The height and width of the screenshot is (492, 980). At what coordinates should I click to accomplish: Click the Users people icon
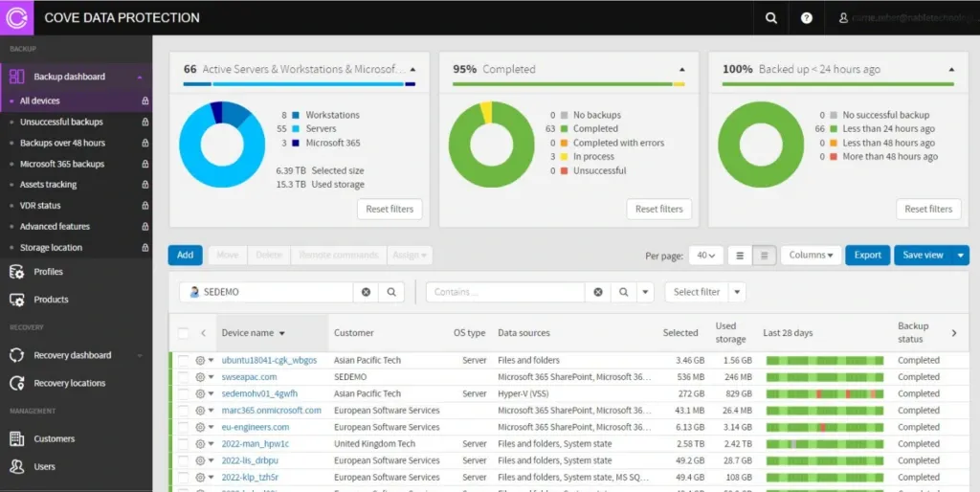pos(17,466)
